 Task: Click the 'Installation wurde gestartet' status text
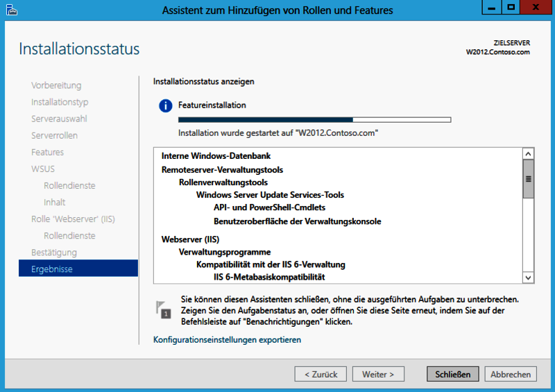tap(278, 133)
